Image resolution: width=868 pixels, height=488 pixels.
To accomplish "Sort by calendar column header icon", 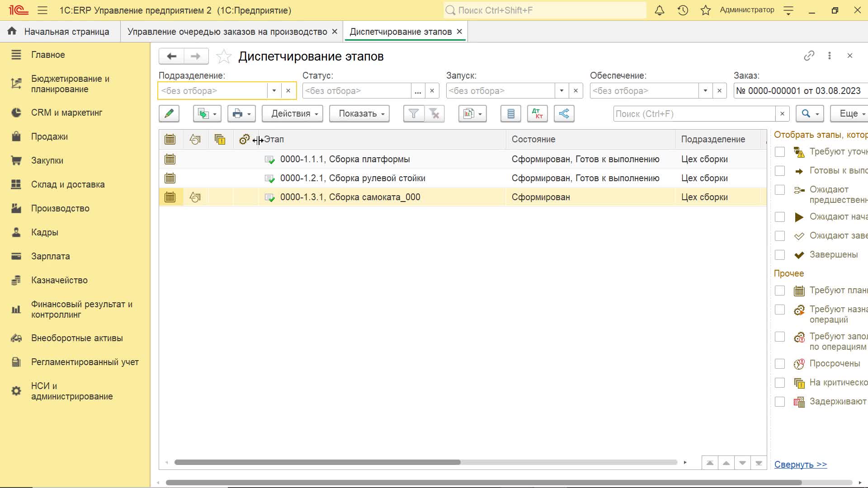I will click(170, 139).
